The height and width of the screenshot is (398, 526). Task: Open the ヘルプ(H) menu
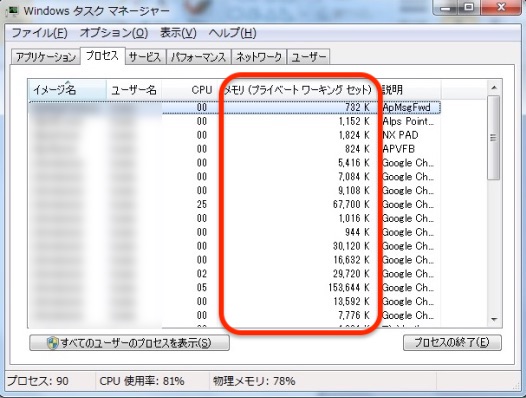(x=232, y=33)
